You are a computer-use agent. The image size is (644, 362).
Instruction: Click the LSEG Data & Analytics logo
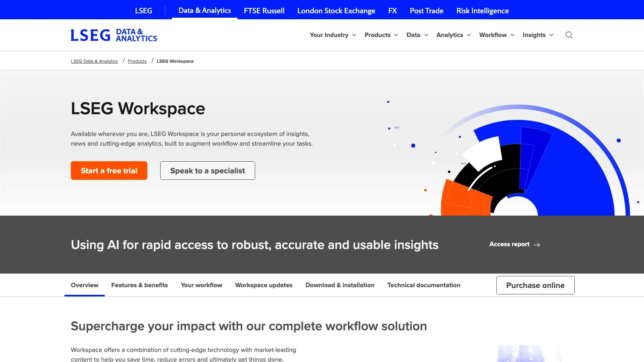click(114, 35)
